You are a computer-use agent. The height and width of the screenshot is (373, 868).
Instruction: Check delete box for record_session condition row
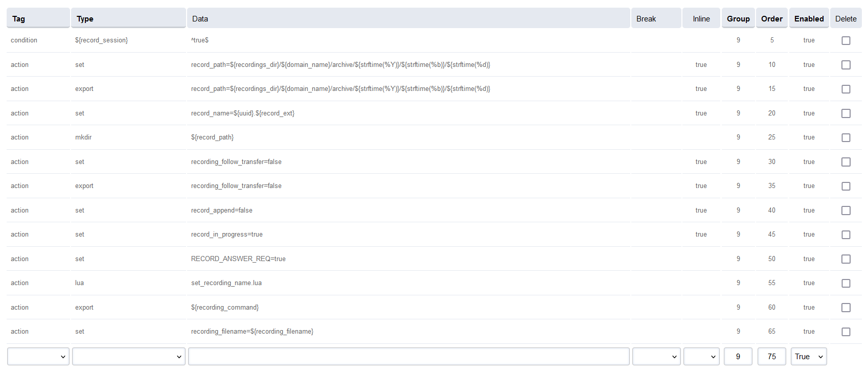click(846, 40)
